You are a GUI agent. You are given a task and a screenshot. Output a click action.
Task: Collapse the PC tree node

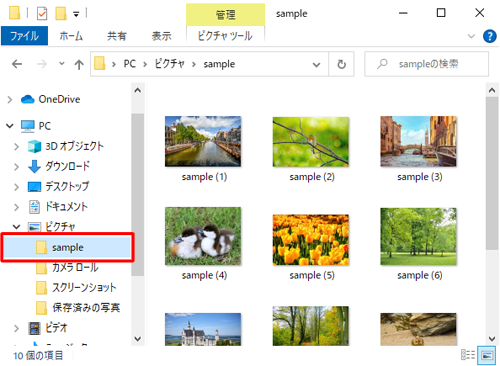(10, 126)
